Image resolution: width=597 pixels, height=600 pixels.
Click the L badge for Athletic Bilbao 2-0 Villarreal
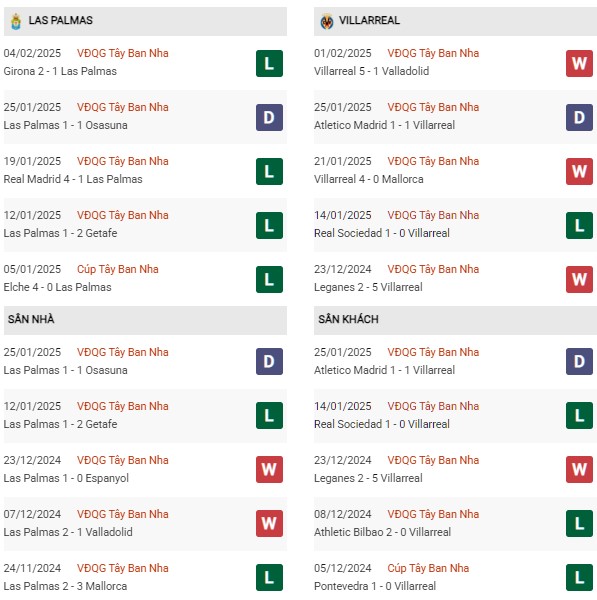pos(579,523)
